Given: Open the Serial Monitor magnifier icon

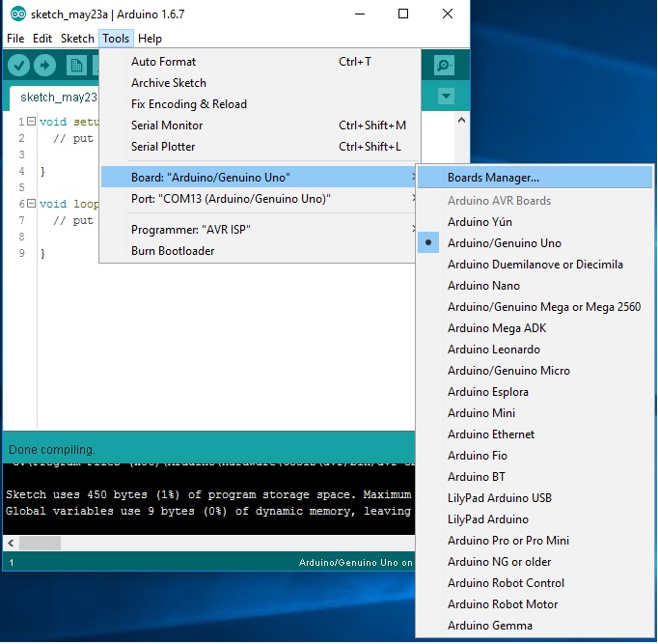Looking at the screenshot, I should pyautogui.click(x=444, y=65).
